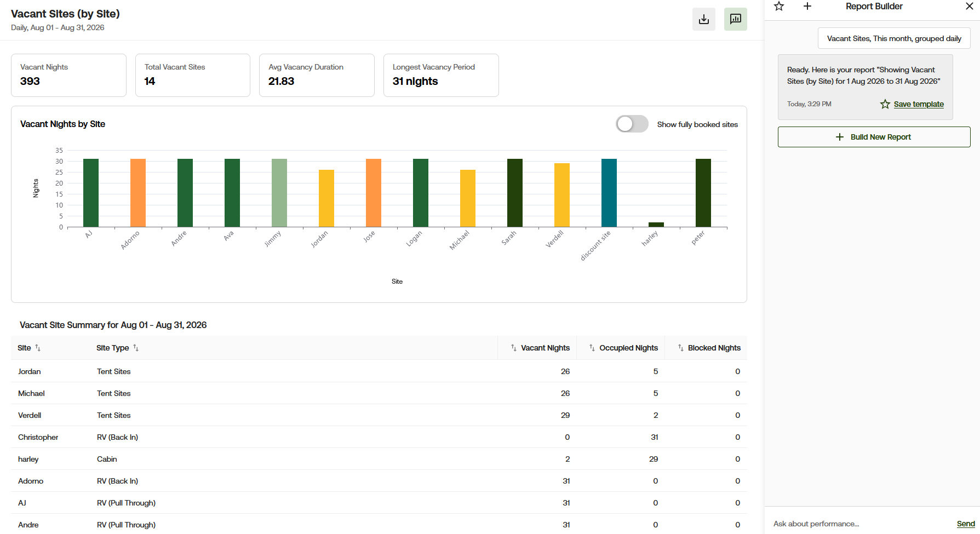Click the star favorite icon in Report Builder
The height and width of the screenshot is (534, 980).
pos(779,6)
